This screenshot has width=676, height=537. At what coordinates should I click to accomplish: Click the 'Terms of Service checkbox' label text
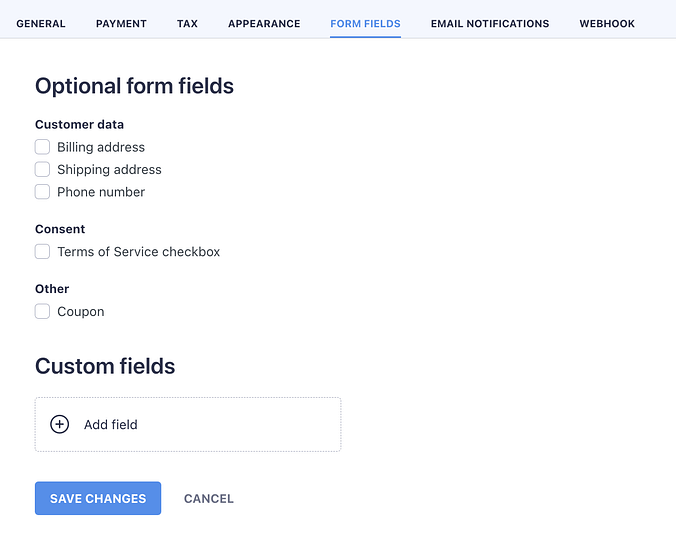click(138, 252)
